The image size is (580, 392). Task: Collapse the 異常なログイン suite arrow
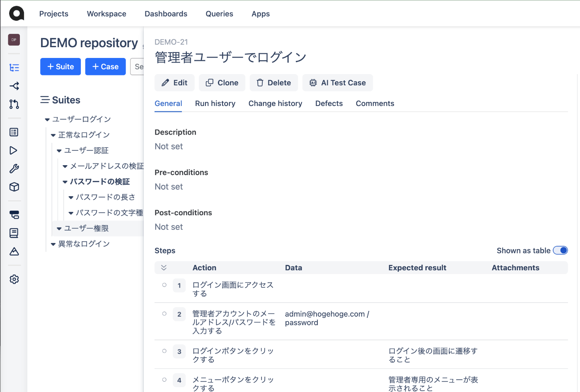pos(53,244)
